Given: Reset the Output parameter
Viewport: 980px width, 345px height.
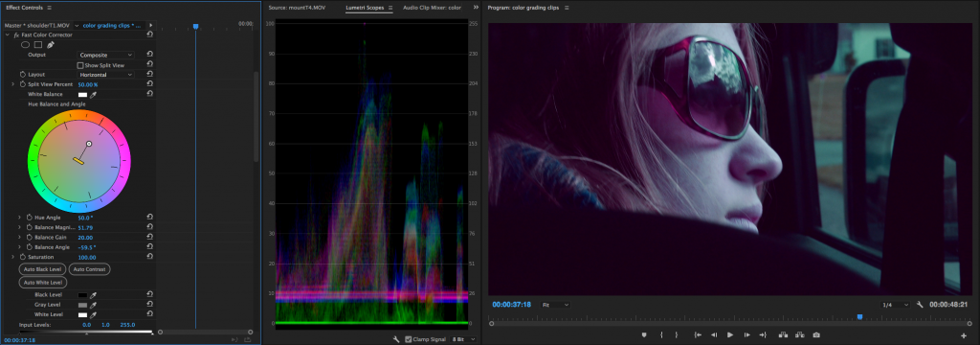Looking at the screenshot, I should coord(150,55).
